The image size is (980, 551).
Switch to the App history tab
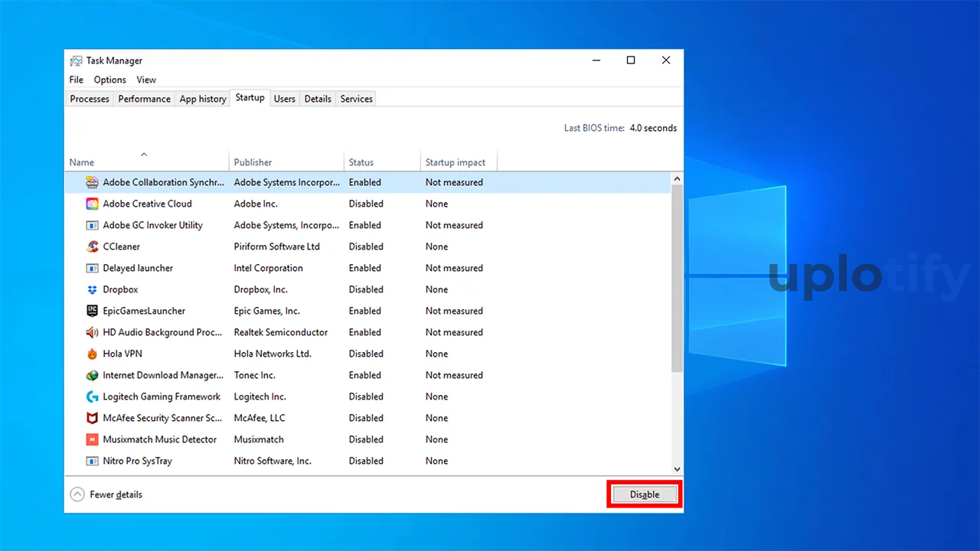[203, 99]
